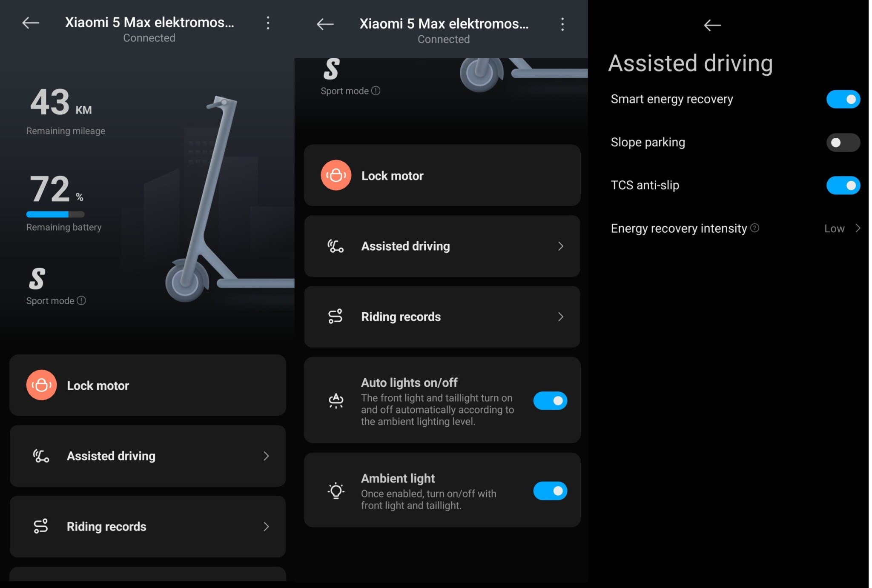Tap Sport mode info icon on left screen

pos(81,301)
